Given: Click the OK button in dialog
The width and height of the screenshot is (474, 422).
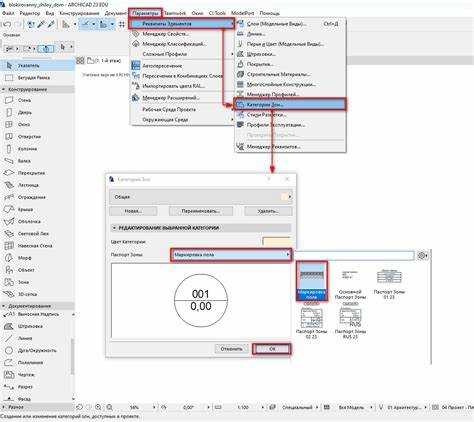Looking at the screenshot, I should [272, 349].
